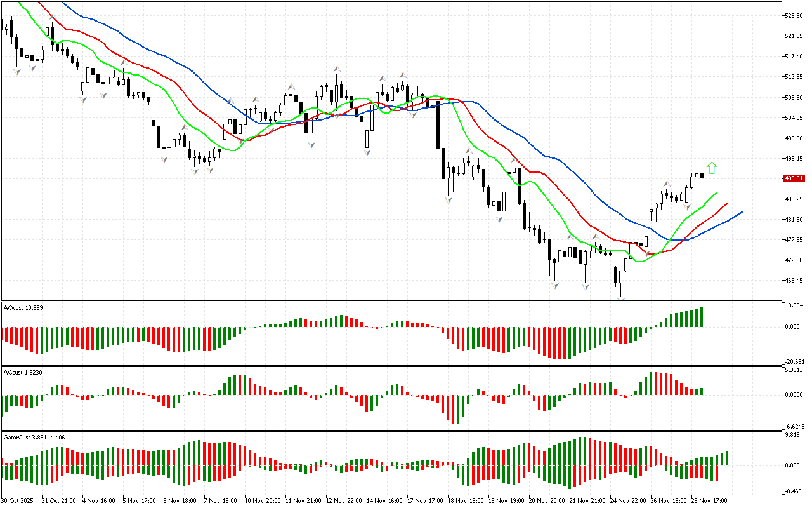The width and height of the screenshot is (812, 508).
Task: Click the red Alligator teeth line's right end
Action: click(726, 204)
